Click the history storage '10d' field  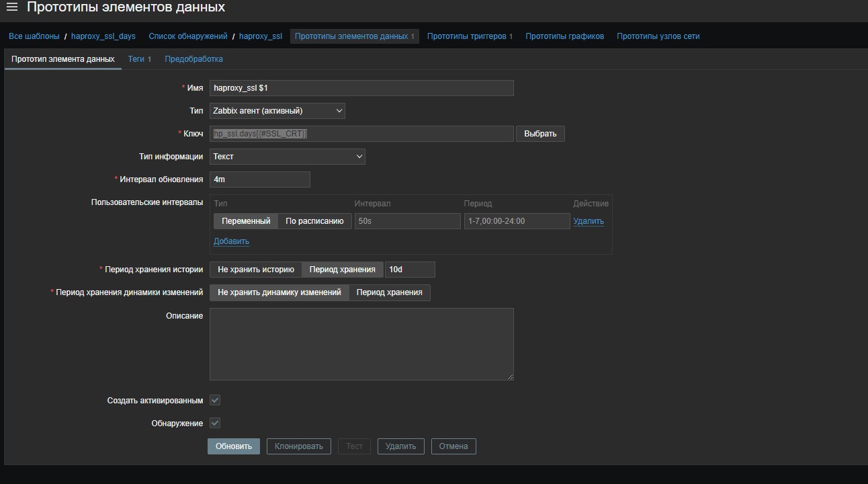coord(410,270)
